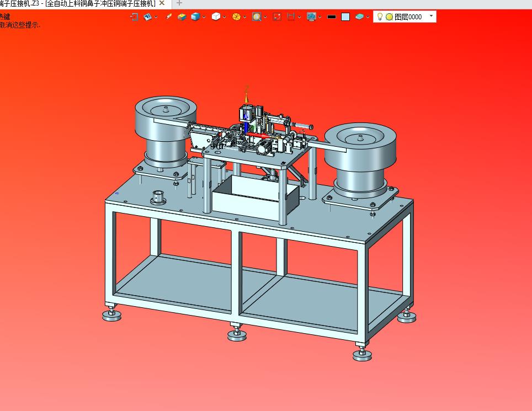Click the yellow-topped box plane icon
The width and height of the screenshot is (532, 411).
182,17
